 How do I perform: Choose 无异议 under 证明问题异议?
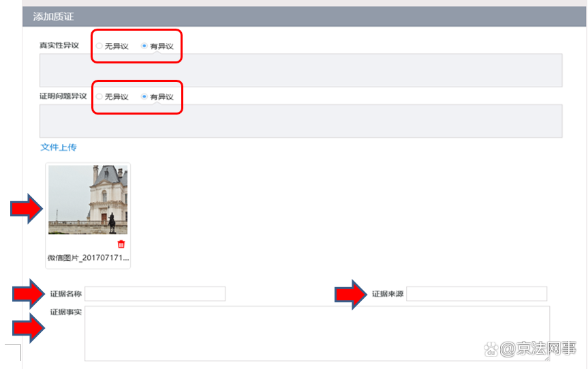(99, 97)
